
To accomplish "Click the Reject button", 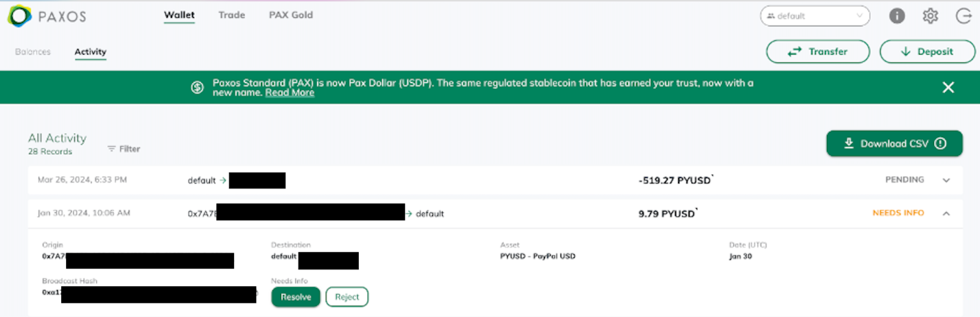I will click(347, 297).
